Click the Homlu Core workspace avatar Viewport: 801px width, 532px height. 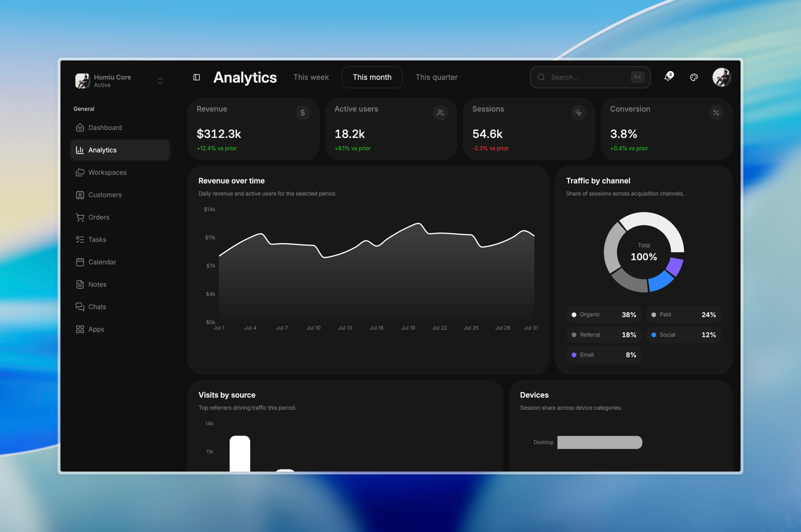coord(82,81)
